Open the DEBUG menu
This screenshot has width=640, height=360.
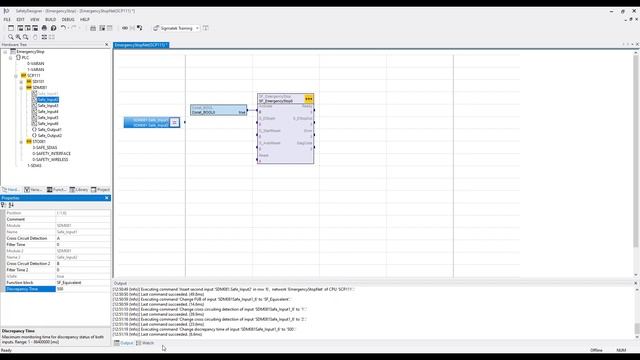pyautogui.click(x=68, y=20)
